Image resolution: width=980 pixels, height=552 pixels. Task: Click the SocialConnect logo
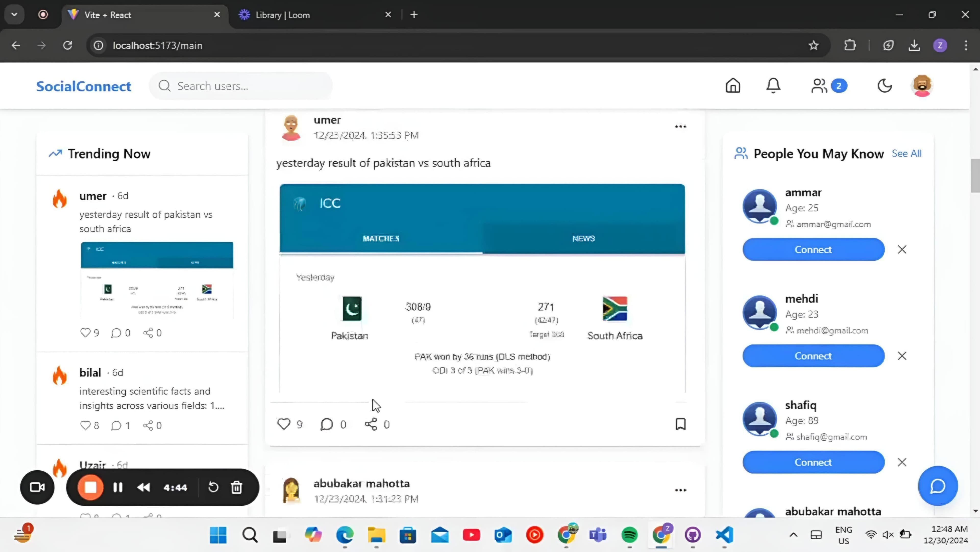(84, 86)
